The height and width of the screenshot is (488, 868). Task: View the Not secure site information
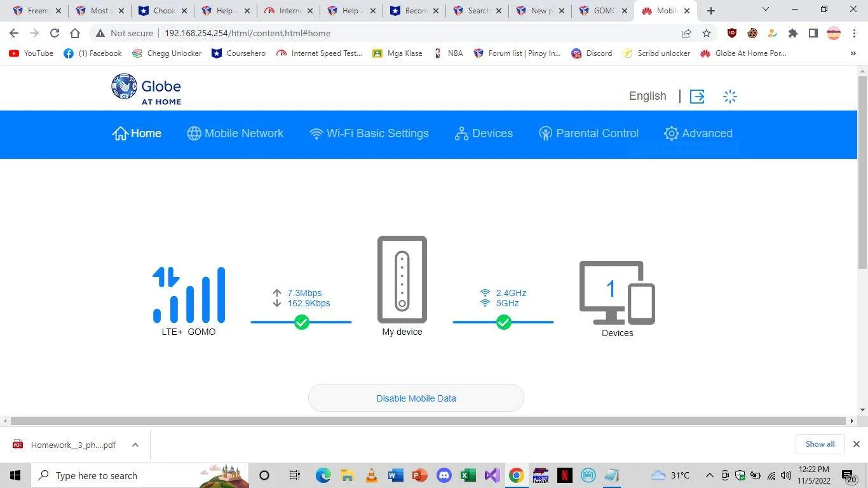124,33
